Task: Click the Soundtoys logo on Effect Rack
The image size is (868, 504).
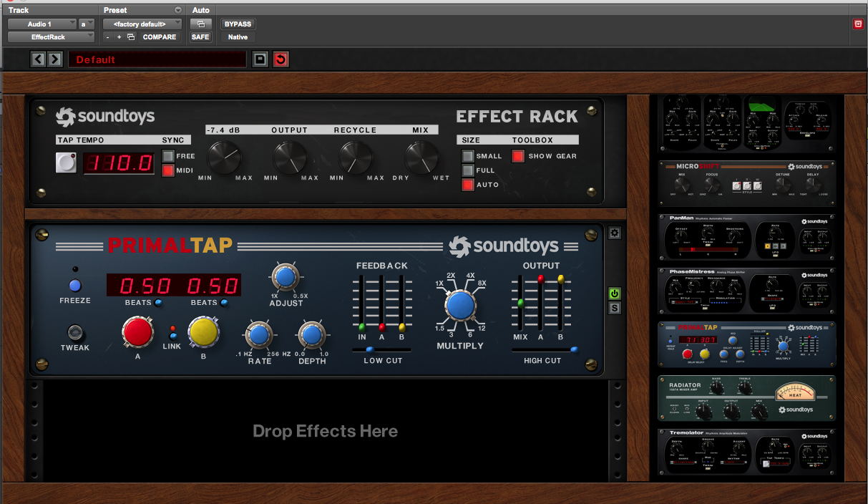Action: (x=105, y=117)
